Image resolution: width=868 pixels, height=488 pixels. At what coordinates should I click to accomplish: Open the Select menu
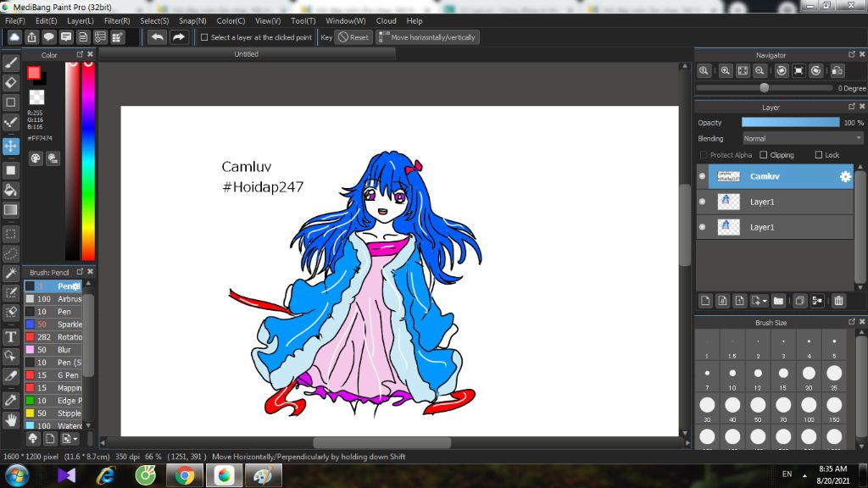coord(154,21)
